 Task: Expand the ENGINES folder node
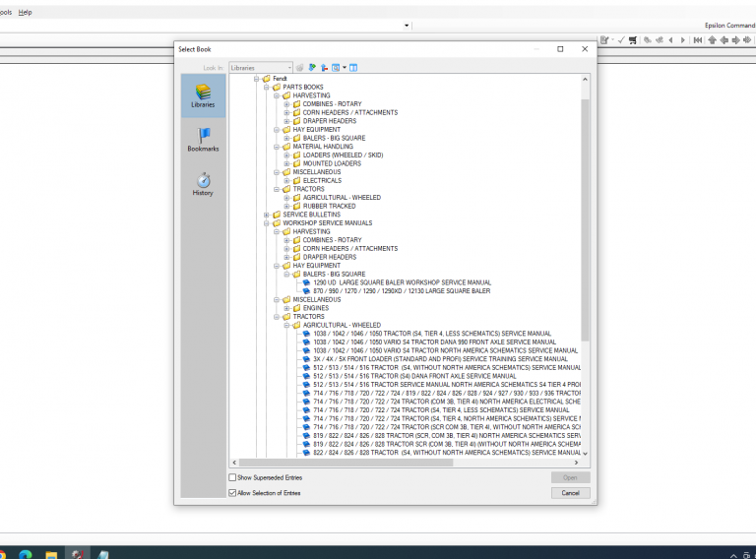pos(286,308)
